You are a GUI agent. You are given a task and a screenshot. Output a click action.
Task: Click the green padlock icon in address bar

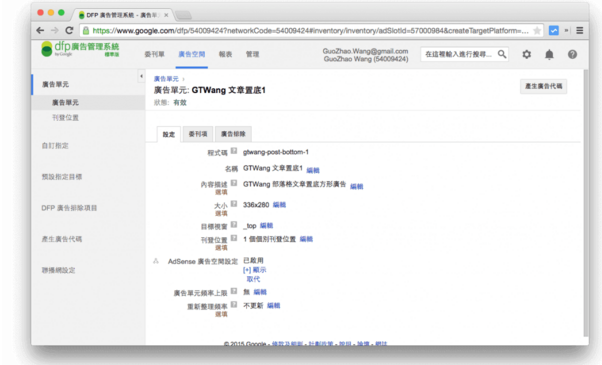(x=86, y=31)
